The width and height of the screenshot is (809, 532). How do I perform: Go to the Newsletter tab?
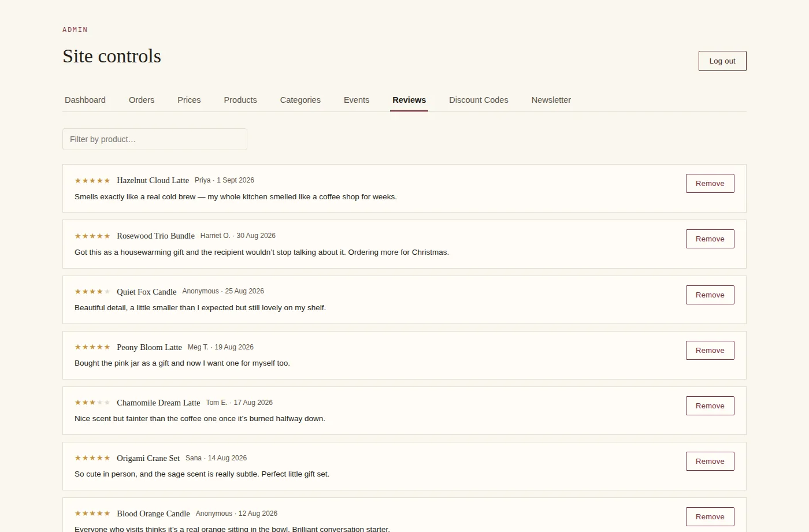[x=551, y=100]
